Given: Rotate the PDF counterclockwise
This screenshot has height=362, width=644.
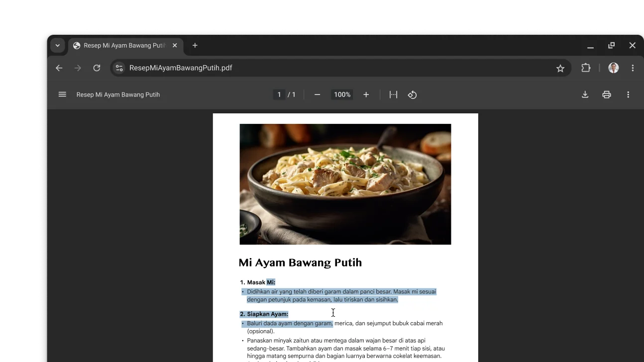Looking at the screenshot, I should (413, 94).
